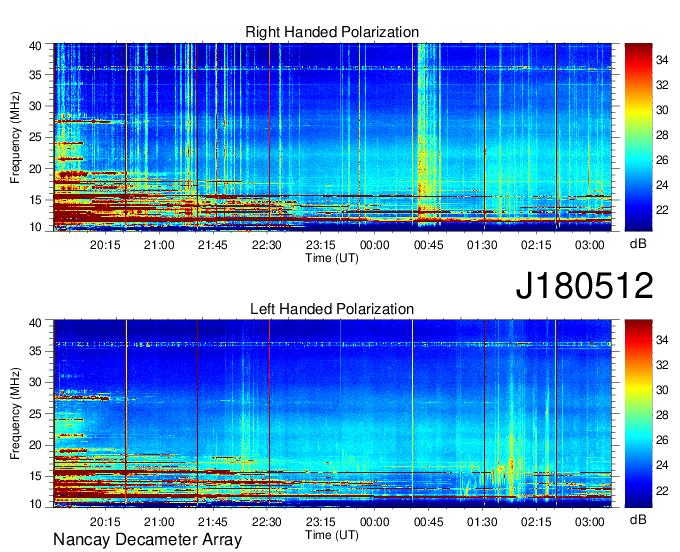Click the "Right Handed Polarization" plot title
Viewport: 680px width, 552px height.
[x=332, y=32]
